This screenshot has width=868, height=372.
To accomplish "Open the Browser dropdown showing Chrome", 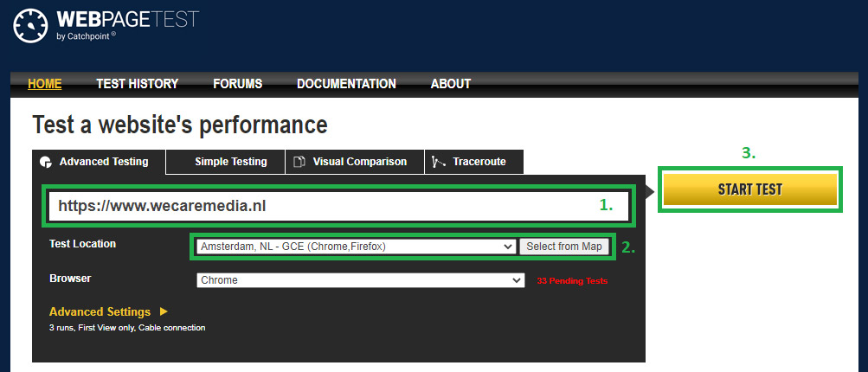I will [x=360, y=280].
